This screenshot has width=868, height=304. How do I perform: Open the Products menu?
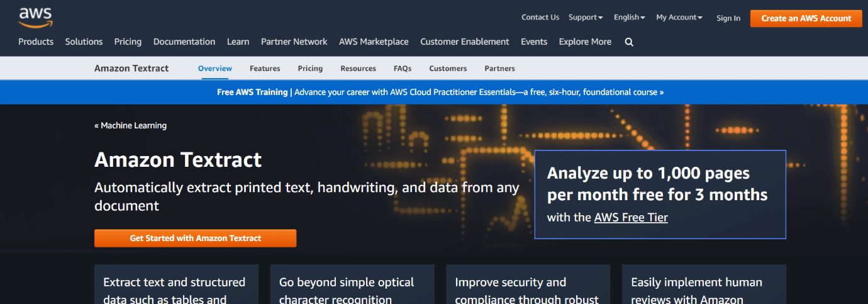tap(36, 42)
